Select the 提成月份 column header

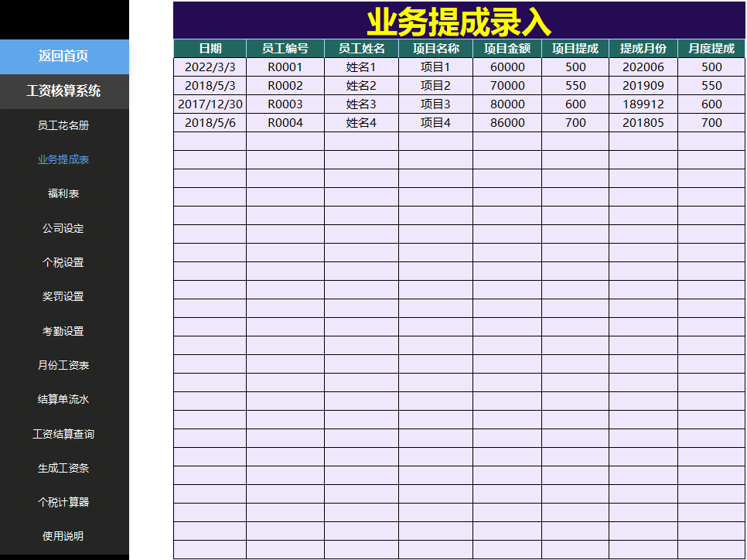[x=643, y=49]
